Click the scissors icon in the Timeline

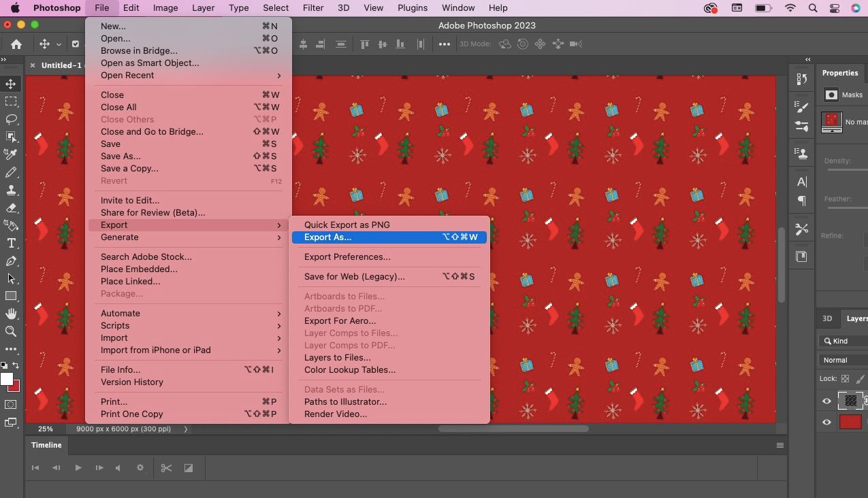[166, 467]
